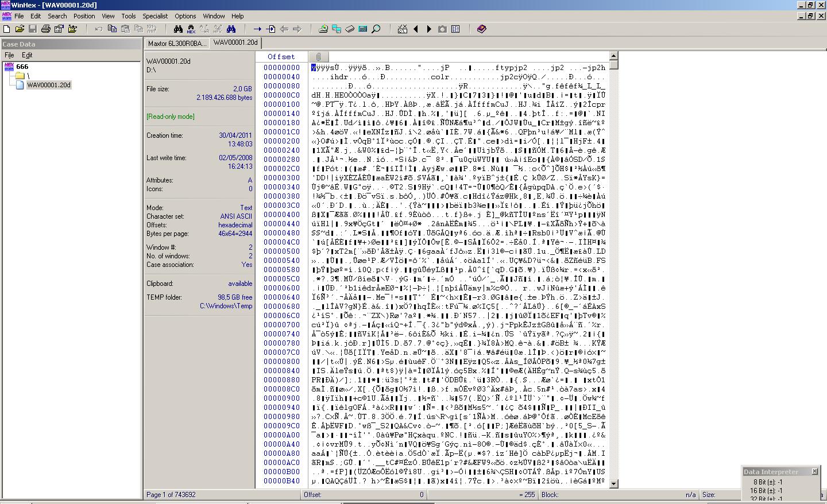
Task: Click the grid table toolbar icon
Action: (x=455, y=29)
